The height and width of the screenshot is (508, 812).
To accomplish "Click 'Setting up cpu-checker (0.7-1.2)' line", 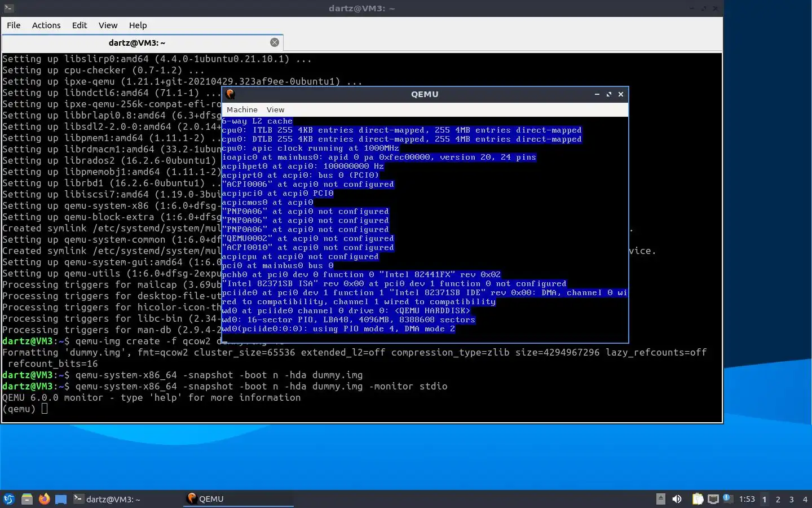I will pos(103,70).
